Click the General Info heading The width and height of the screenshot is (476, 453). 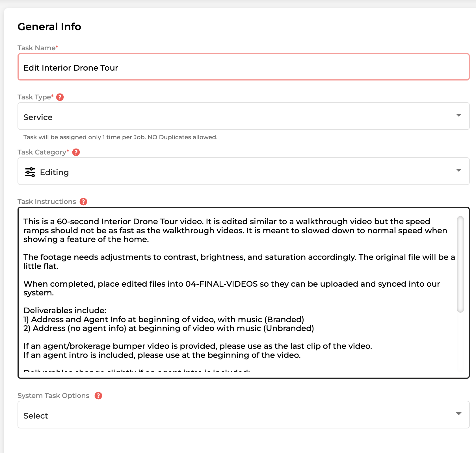point(49,27)
